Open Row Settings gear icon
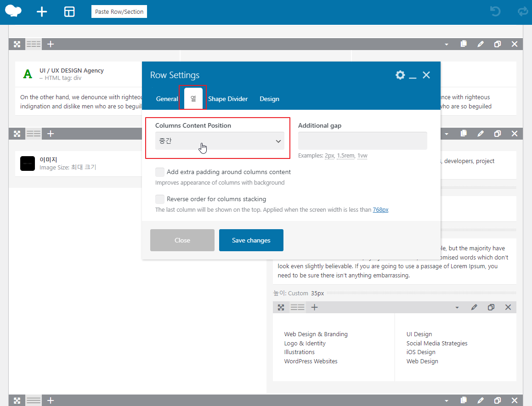Screen dimensions: 532x406 pyautogui.click(x=400, y=75)
